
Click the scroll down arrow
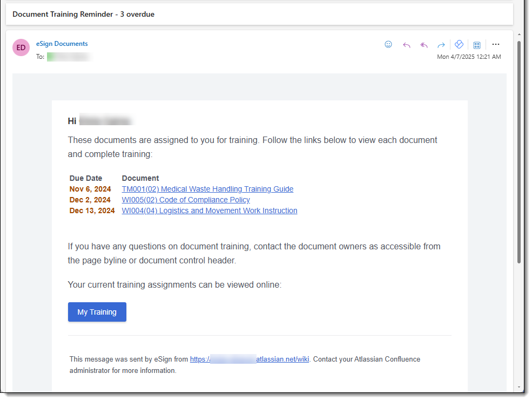pyautogui.click(x=519, y=387)
